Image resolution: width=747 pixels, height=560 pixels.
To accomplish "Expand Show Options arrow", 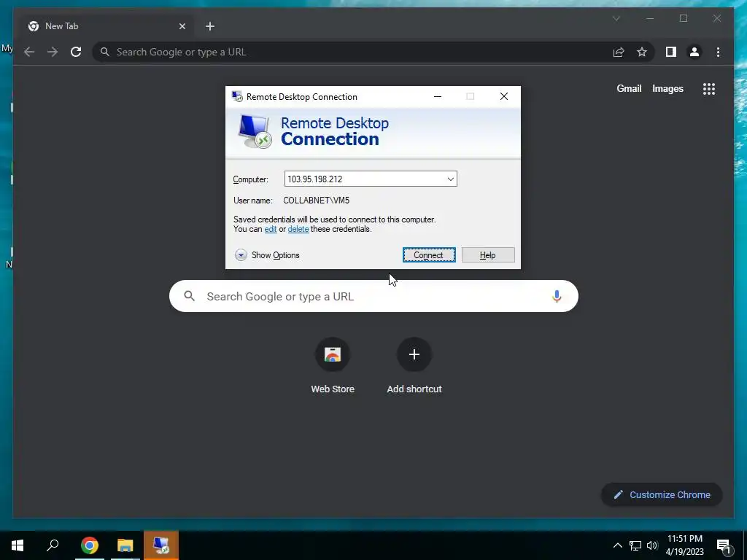I will tap(241, 255).
